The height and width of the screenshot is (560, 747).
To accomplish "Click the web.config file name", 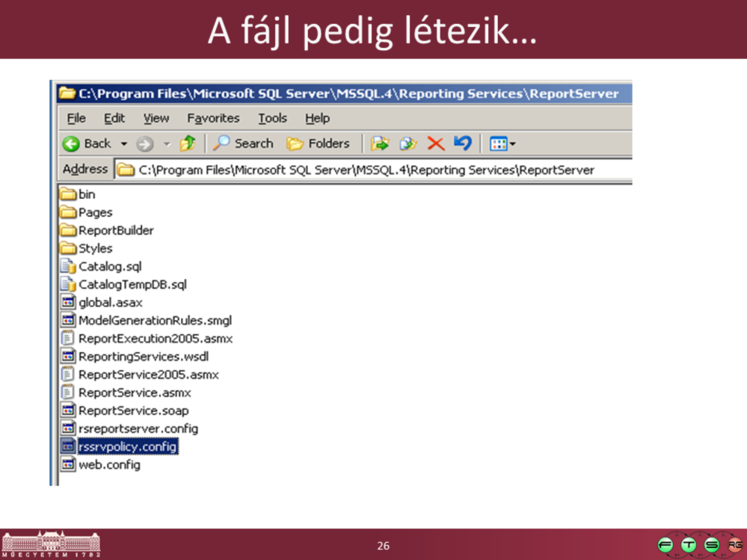I will click(x=110, y=465).
